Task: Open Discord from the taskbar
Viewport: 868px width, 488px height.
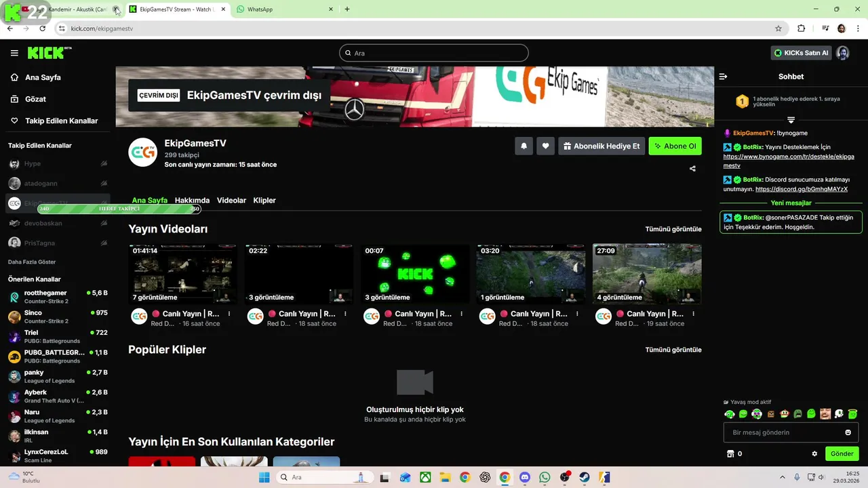Action: click(x=524, y=477)
